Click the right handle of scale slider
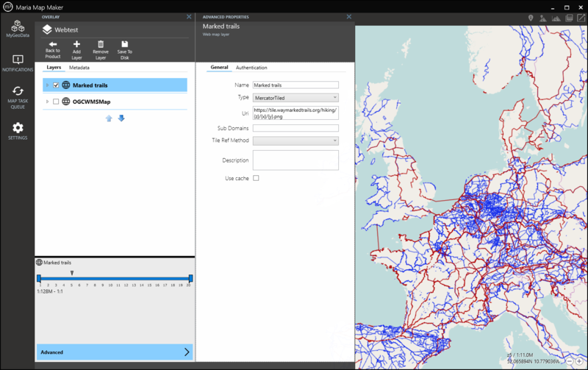 coord(190,278)
